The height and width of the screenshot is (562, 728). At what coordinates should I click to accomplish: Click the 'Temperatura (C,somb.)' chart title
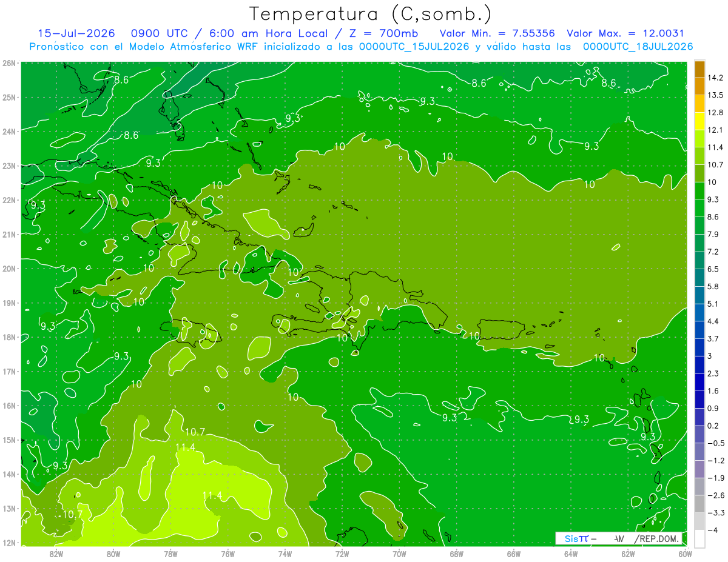[370, 14]
